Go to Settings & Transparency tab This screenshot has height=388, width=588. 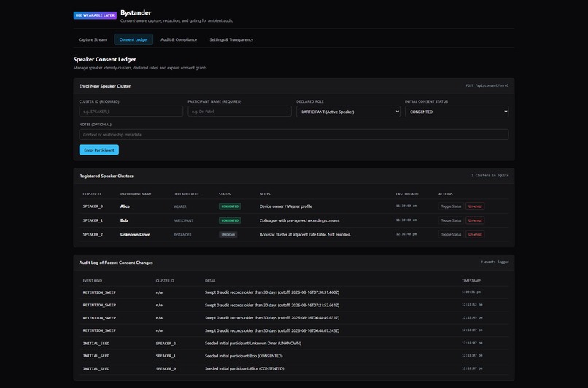pos(231,39)
